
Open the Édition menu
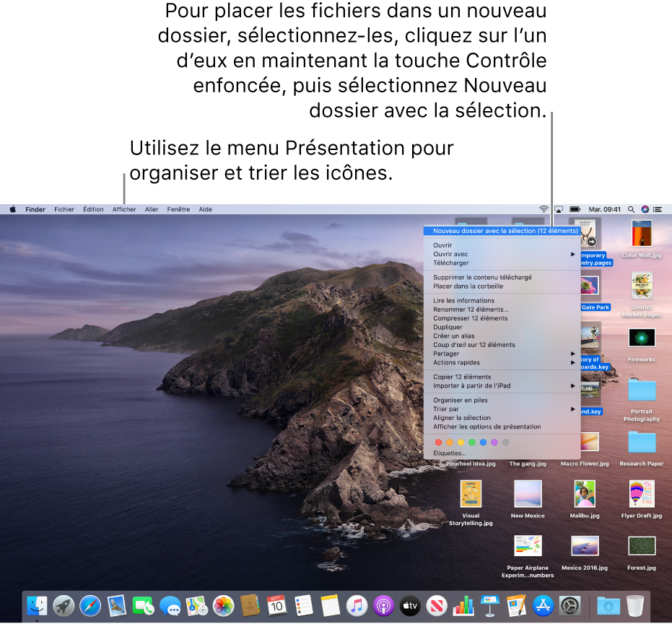[x=93, y=209]
